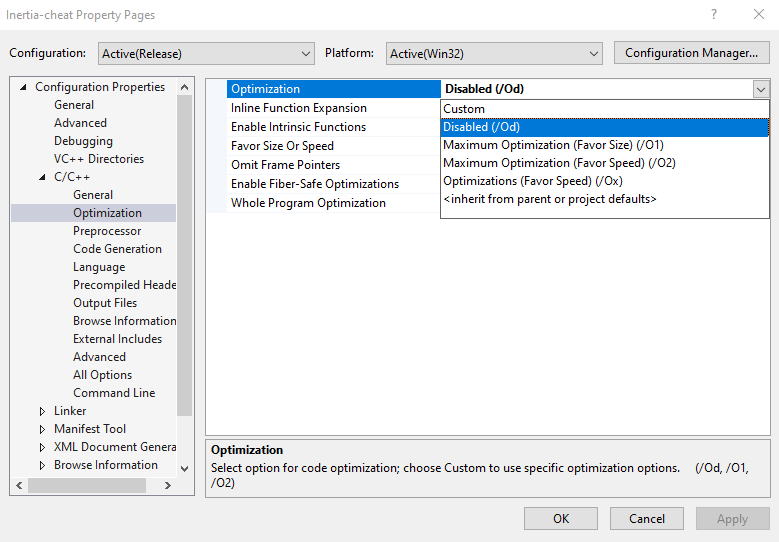This screenshot has height=542, width=779.
Task: Expand the Manifest Tool node
Action: coord(42,429)
